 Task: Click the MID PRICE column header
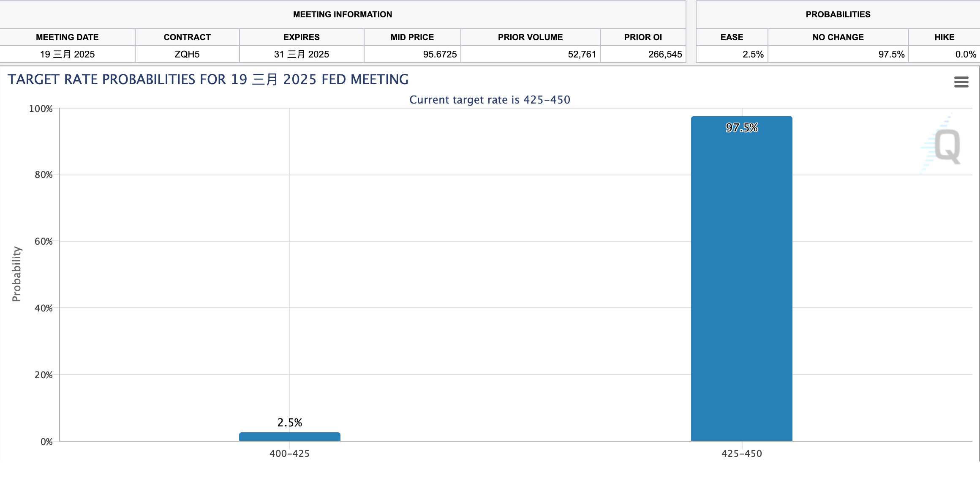point(412,37)
